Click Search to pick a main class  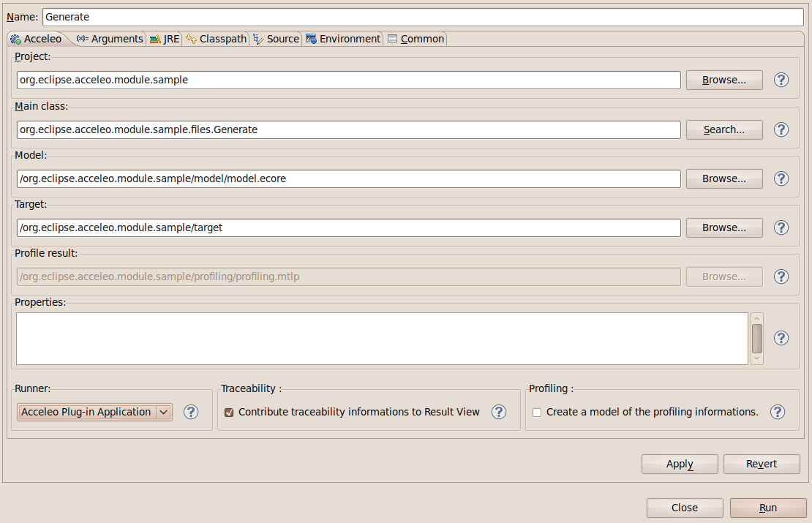coord(723,129)
